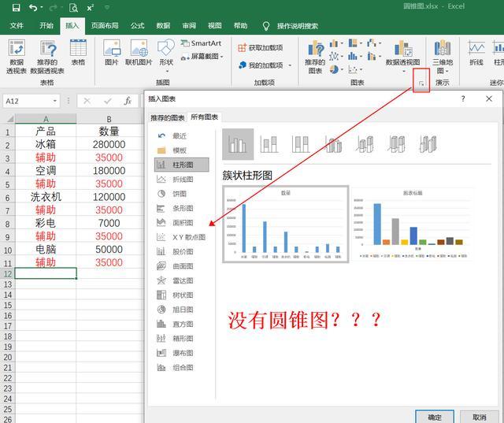Click the PivotChart (数据透视图) button

[x=402, y=55]
